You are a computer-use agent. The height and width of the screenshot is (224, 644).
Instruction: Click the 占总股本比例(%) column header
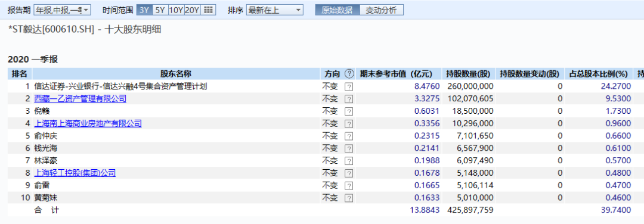[x=599, y=74]
